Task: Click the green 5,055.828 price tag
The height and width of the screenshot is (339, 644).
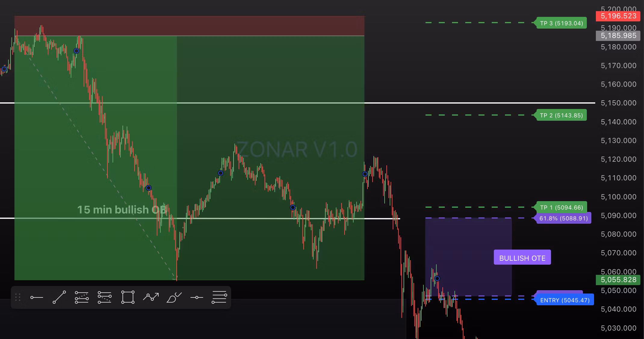Action: pos(618,280)
